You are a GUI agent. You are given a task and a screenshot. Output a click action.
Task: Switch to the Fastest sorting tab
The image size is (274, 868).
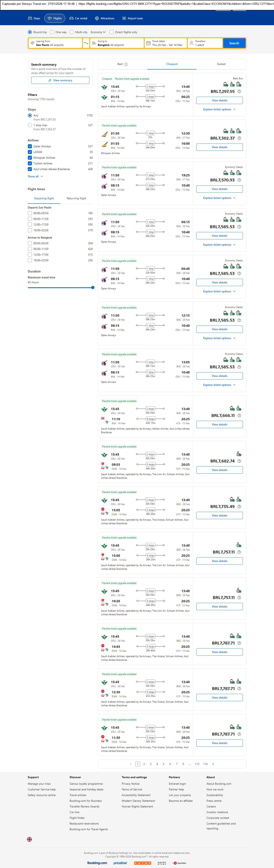[221, 64]
